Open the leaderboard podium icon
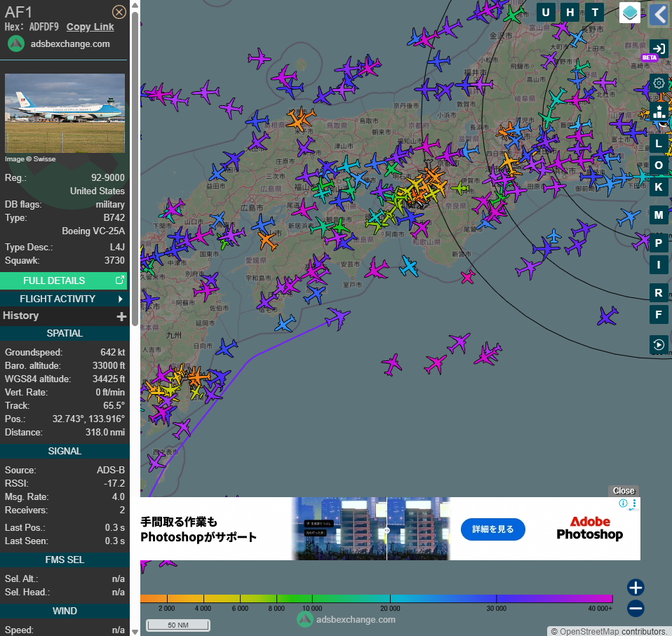The image size is (672, 636). [x=658, y=110]
